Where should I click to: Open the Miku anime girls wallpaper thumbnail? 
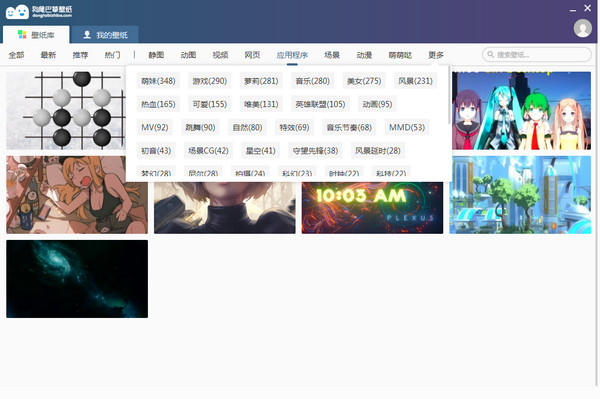click(521, 111)
